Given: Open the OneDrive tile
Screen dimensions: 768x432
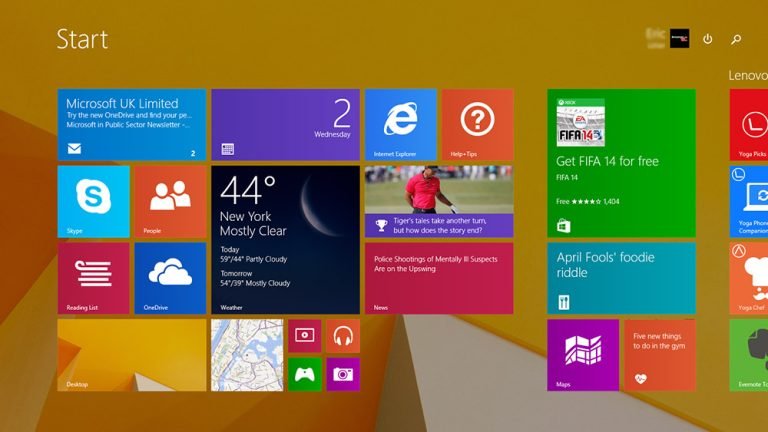Looking at the screenshot, I should 170,278.
